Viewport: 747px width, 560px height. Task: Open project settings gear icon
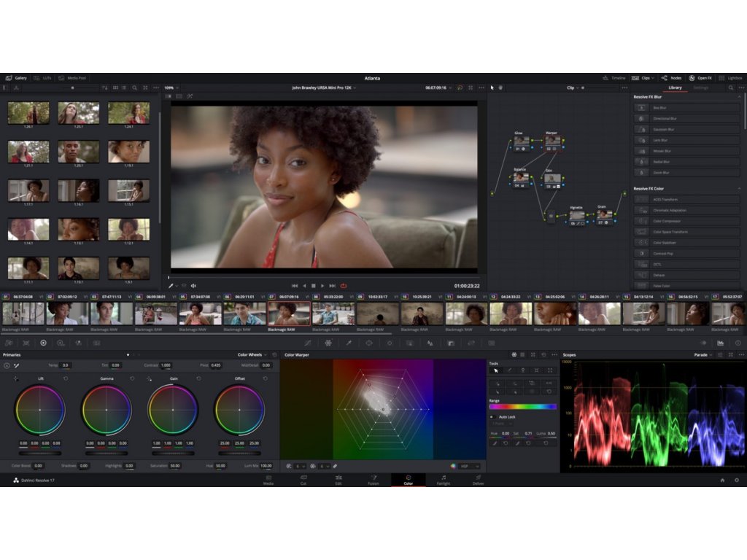coord(736,480)
